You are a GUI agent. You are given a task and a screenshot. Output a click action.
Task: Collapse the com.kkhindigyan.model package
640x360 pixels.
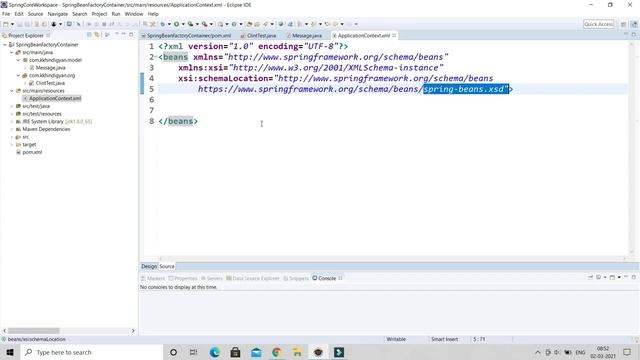click(18, 60)
